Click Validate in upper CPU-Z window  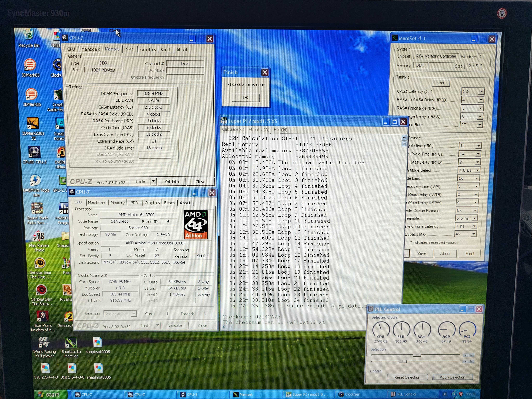(x=171, y=182)
